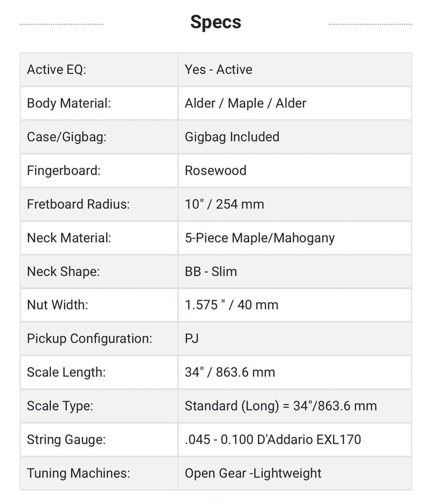
Task: Select the Rosewood value cell
Action: (x=215, y=171)
